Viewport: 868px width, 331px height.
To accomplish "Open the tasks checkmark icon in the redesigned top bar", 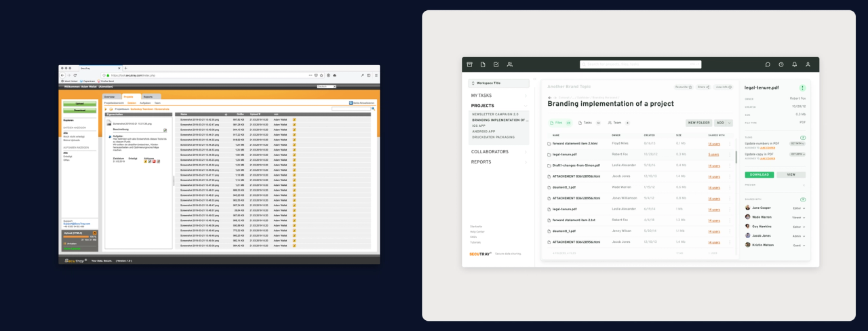I will pyautogui.click(x=496, y=64).
